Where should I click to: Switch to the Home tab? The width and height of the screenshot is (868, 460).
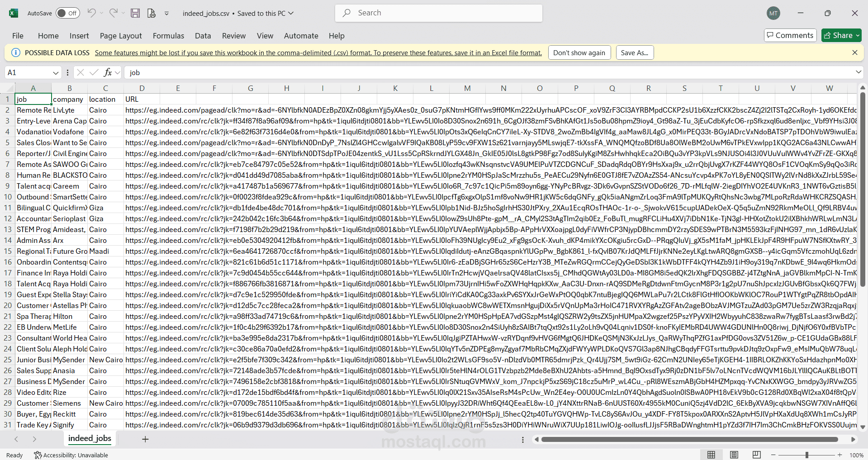coord(48,36)
